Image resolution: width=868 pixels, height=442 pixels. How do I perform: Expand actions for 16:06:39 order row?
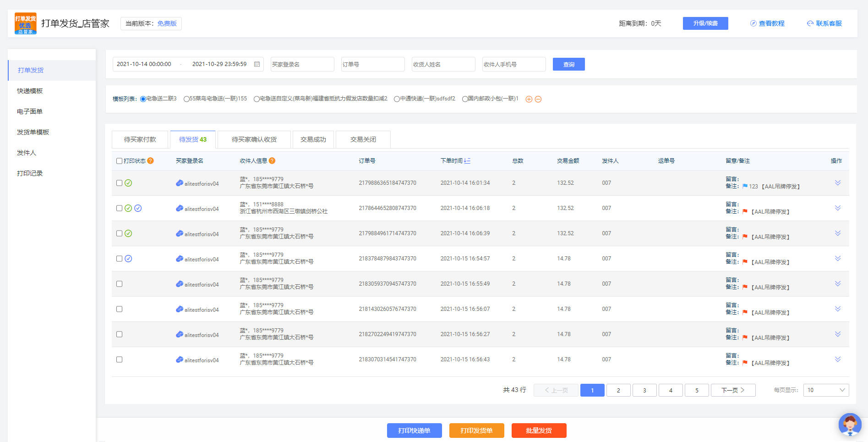[838, 233]
